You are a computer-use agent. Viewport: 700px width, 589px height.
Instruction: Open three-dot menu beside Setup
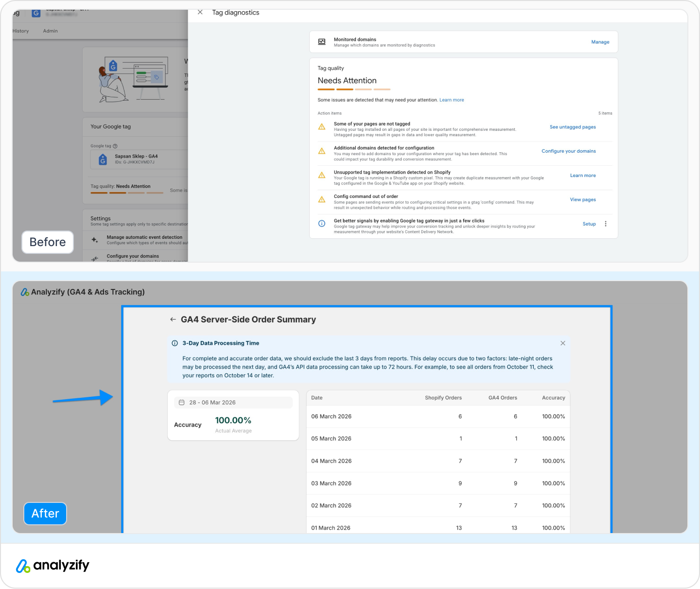tap(606, 224)
